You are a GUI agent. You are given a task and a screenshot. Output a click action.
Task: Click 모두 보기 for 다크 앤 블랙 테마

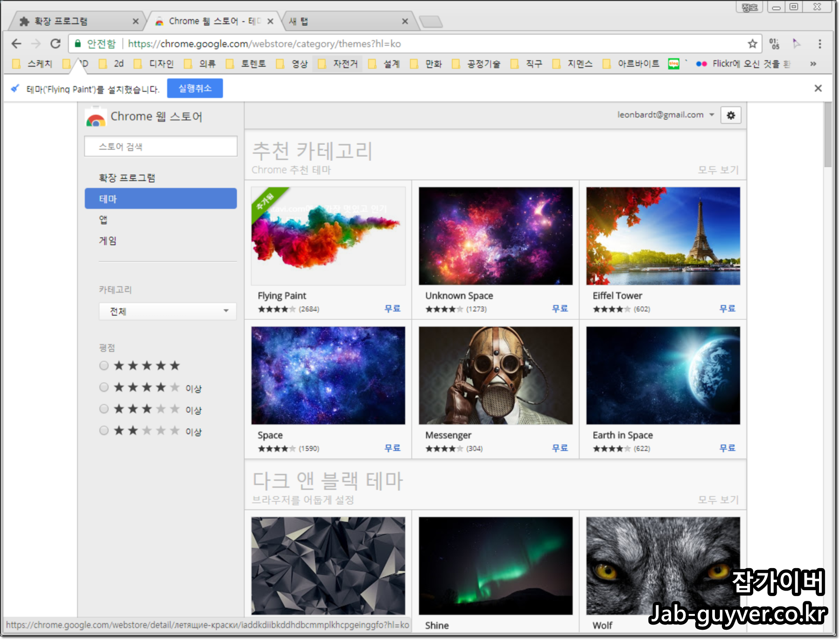tap(718, 500)
